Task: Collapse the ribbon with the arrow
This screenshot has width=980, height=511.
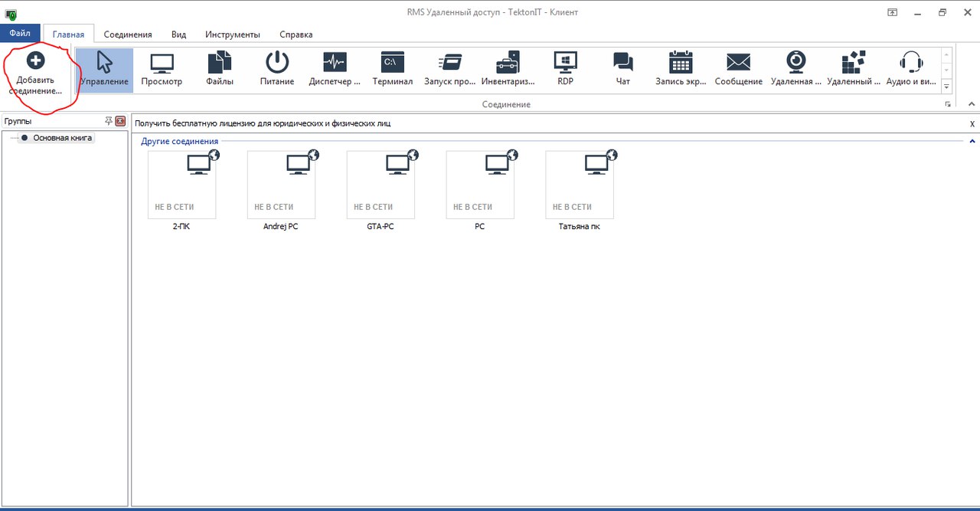Action: (971, 104)
